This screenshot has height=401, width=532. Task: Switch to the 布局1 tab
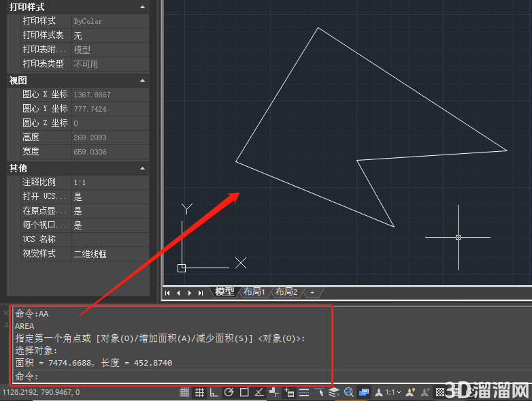(254, 291)
